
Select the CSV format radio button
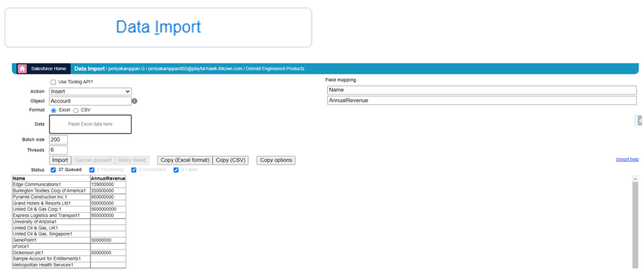click(x=75, y=110)
